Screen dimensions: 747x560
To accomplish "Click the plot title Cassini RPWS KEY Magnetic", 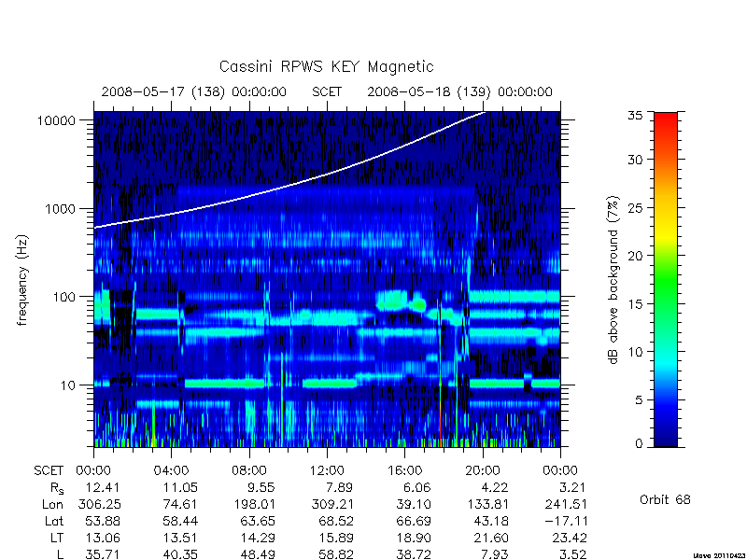I will click(x=326, y=66).
